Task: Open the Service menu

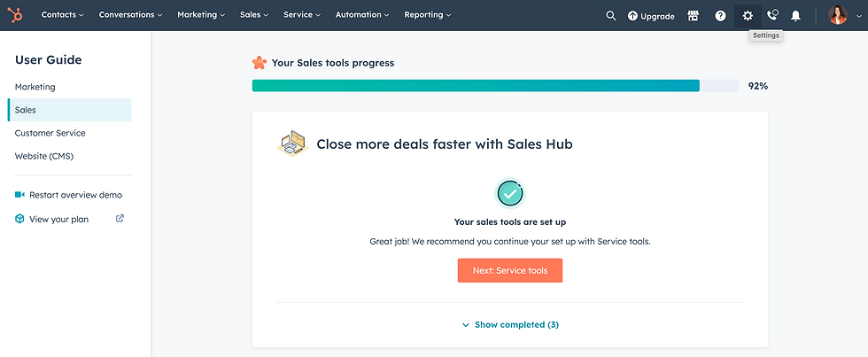Action: click(x=302, y=15)
